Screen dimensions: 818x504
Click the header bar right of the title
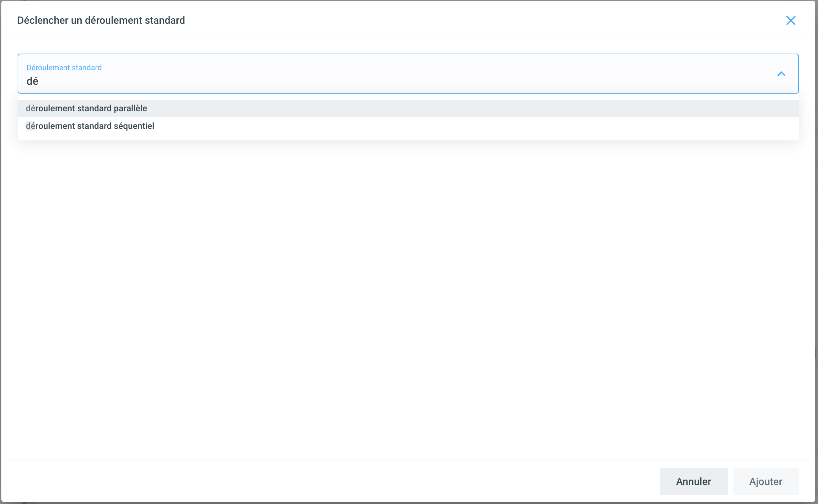[475, 20]
